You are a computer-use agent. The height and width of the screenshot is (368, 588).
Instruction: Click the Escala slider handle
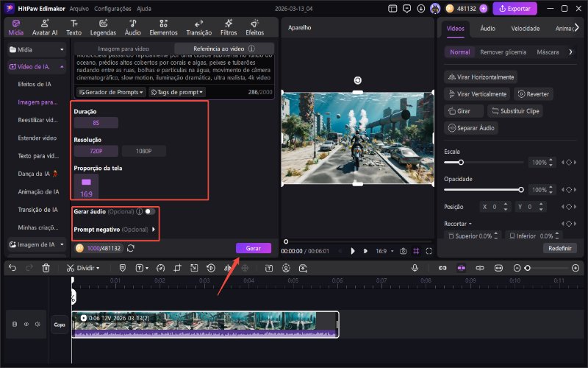461,162
